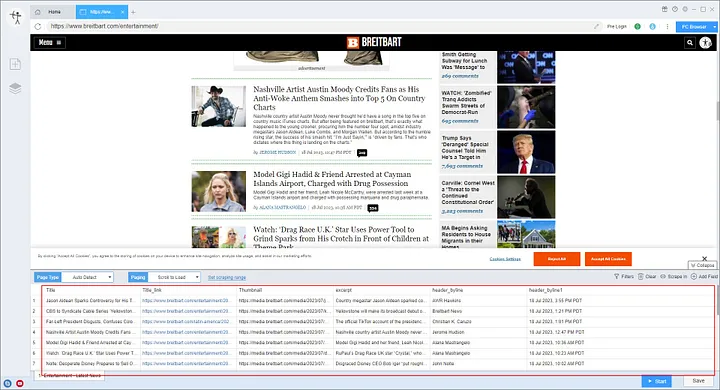
Task: Click the Nashville Artist Austin Moody headline
Action: (x=339, y=98)
